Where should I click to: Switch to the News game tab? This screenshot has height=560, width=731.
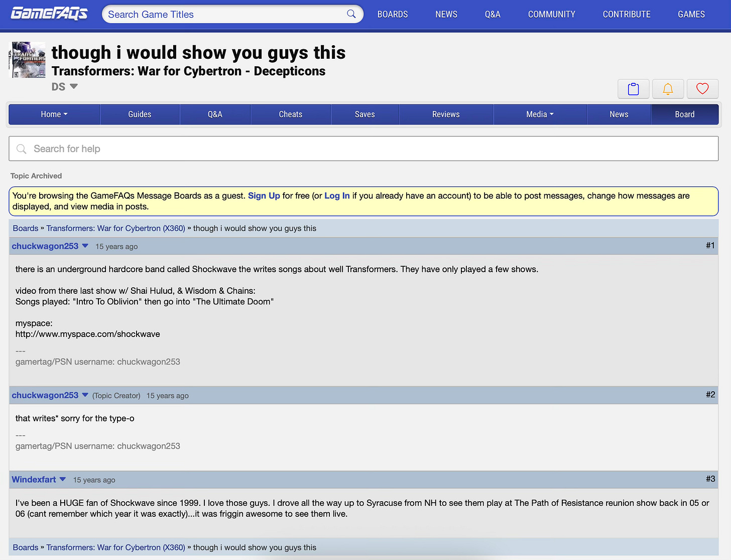(x=619, y=115)
